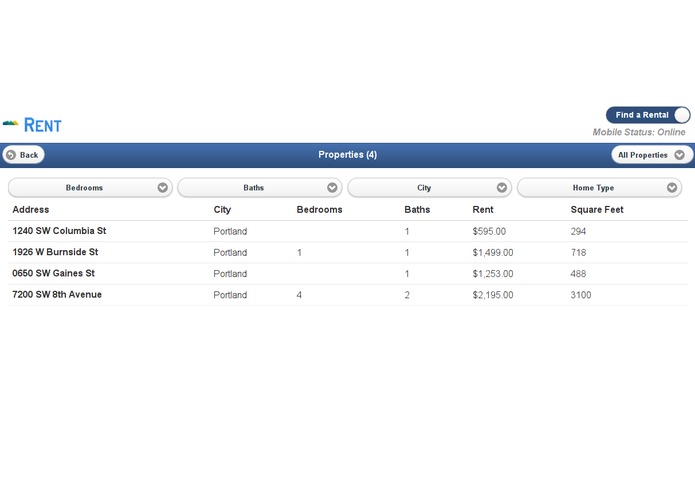Image resolution: width=695 pixels, height=494 pixels.
Task: Click the City column header
Action: pyautogui.click(x=222, y=210)
